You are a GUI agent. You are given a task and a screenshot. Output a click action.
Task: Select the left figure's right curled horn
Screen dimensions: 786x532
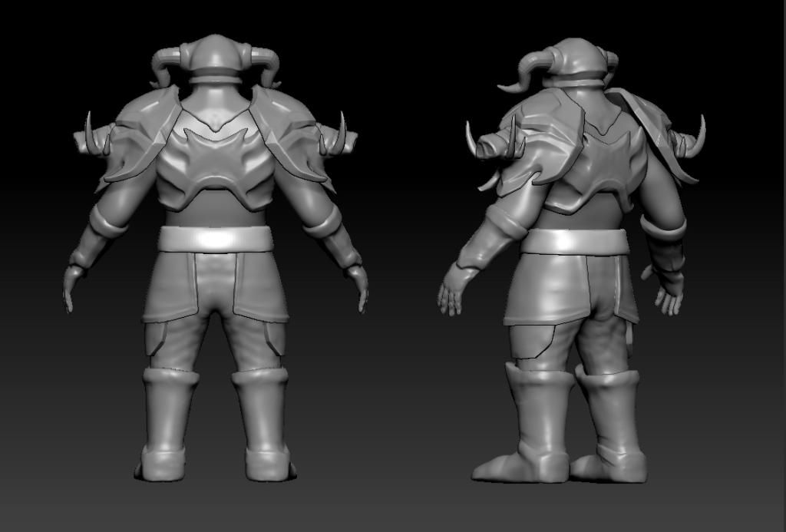coord(268,63)
